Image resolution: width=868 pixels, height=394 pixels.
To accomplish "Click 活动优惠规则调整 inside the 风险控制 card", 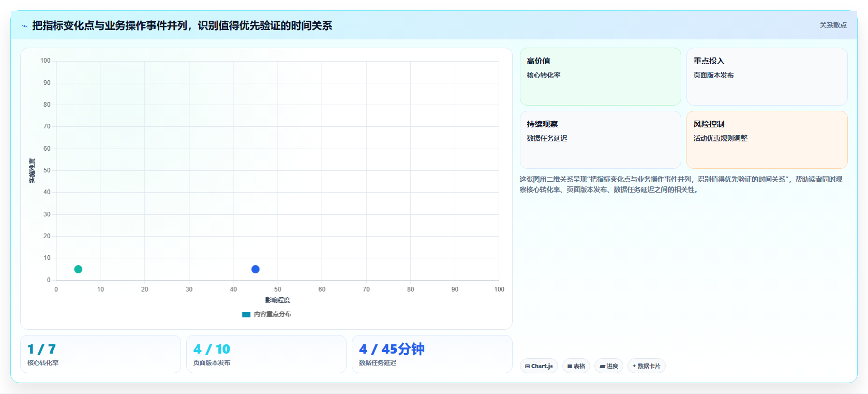I will pyautogui.click(x=721, y=138).
